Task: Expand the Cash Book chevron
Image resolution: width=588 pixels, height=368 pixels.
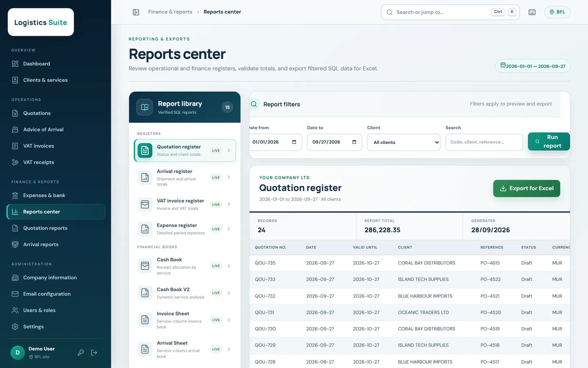Action: click(229, 266)
